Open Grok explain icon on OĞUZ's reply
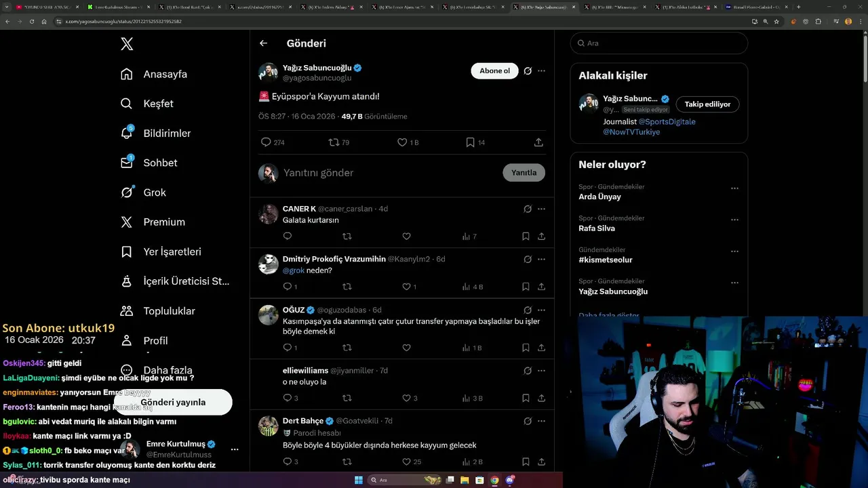Viewport: 868px width, 488px height. [x=528, y=310]
